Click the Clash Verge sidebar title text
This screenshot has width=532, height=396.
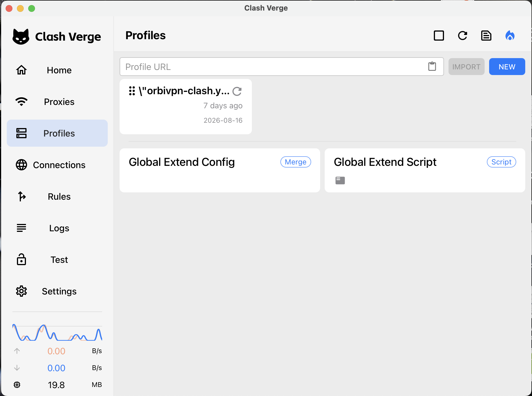pos(68,37)
